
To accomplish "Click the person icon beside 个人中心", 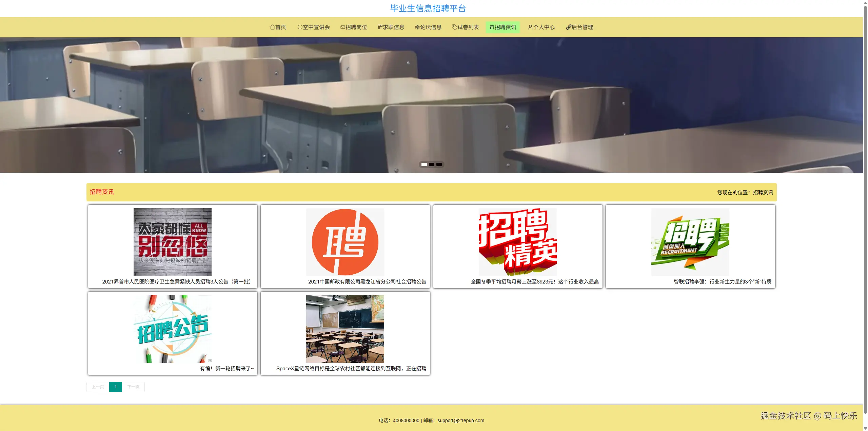I will tap(530, 27).
